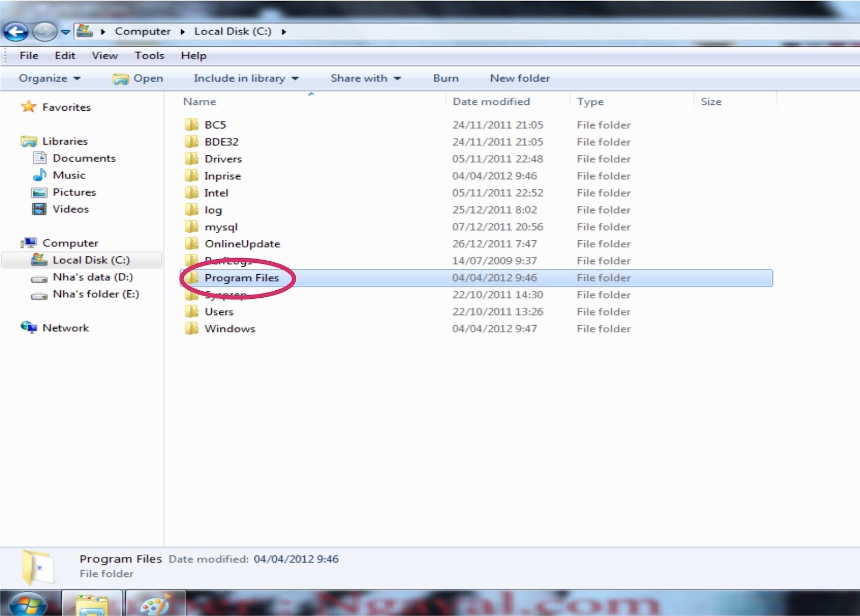Select the Windows folder icon
Image resolution: width=860 pixels, height=616 pixels.
coord(191,328)
